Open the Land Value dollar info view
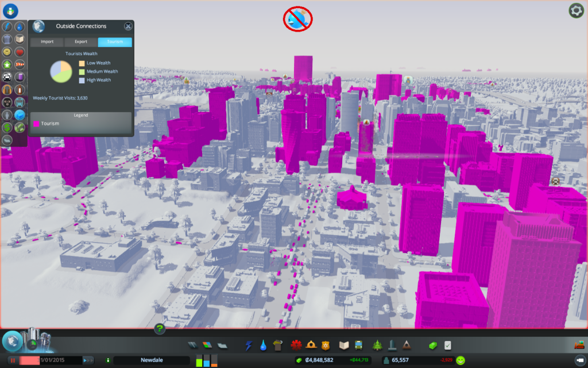The height and width of the screenshot is (368, 588). click(7, 127)
